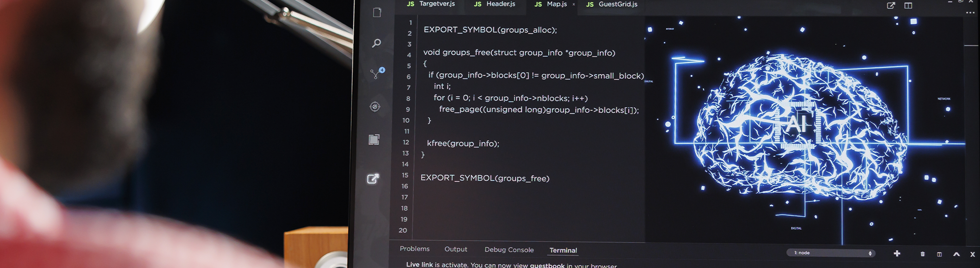980x268 pixels.
Task: Click the 'free_page((unsigned long)' line
Action: pyautogui.click(x=539, y=110)
